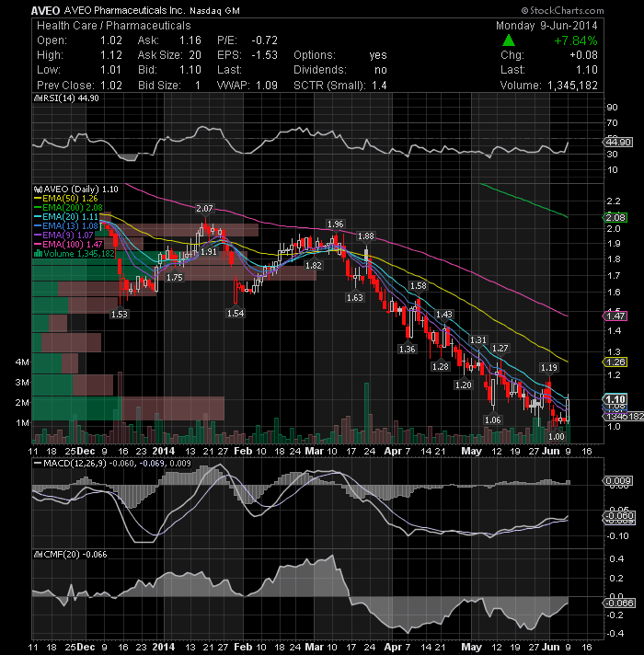Click the green EMA(200) legend line marker
This screenshot has height=655, width=644.
(37, 208)
